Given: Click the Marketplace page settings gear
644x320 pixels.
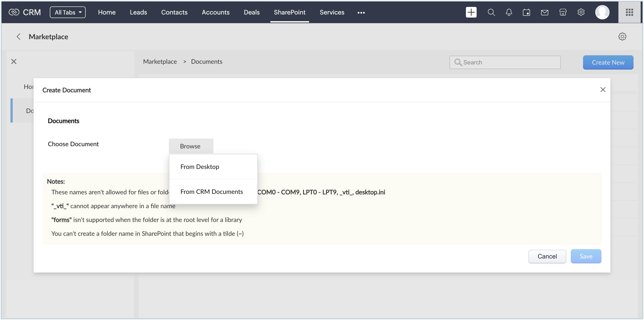Looking at the screenshot, I should tap(622, 37).
